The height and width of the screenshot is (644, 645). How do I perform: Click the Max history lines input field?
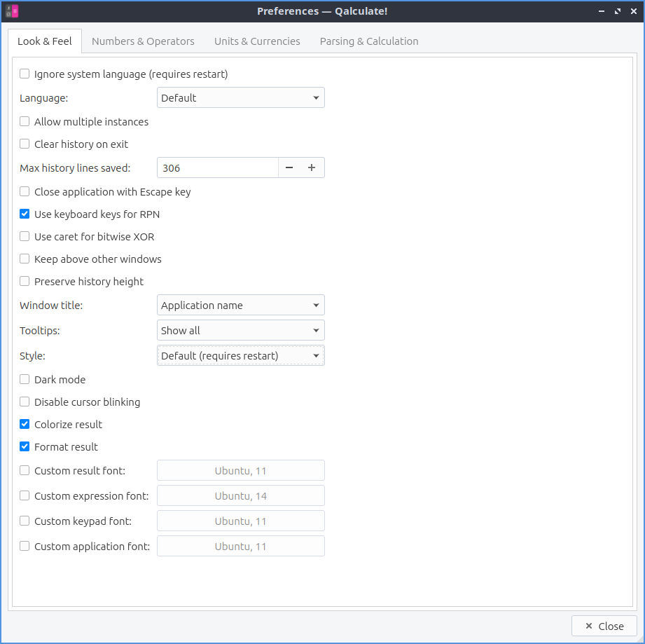pyautogui.click(x=218, y=168)
